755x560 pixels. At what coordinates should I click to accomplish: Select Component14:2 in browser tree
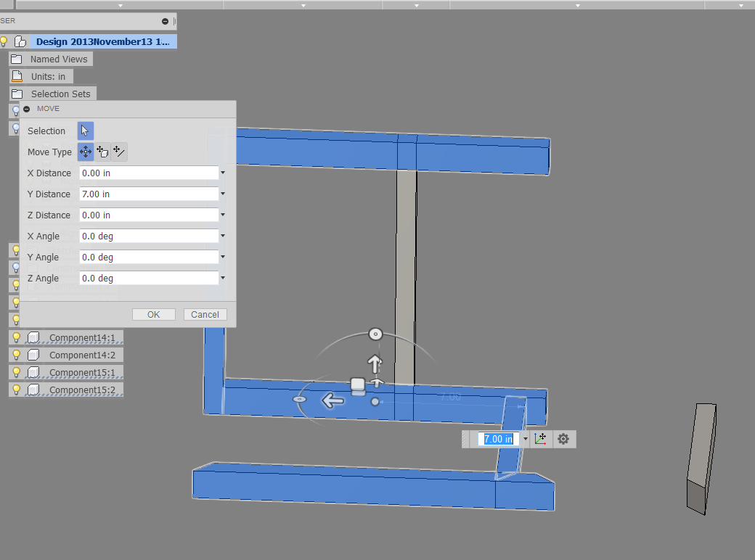pos(82,355)
